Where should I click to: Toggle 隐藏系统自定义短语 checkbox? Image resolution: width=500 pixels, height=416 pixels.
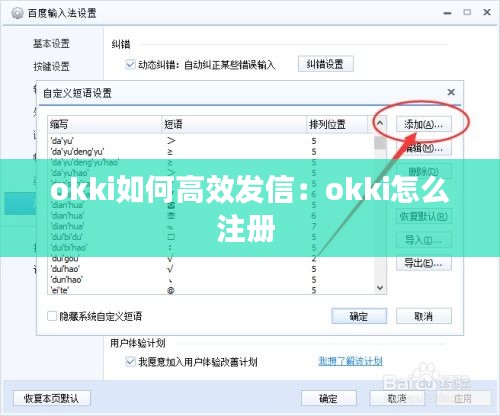point(52,316)
